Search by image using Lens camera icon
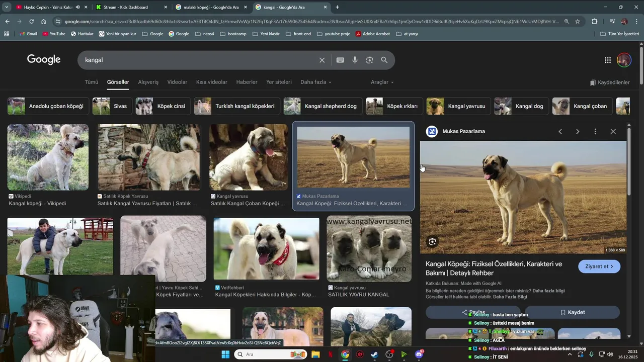Image resolution: width=644 pixels, height=362 pixels. (369, 60)
